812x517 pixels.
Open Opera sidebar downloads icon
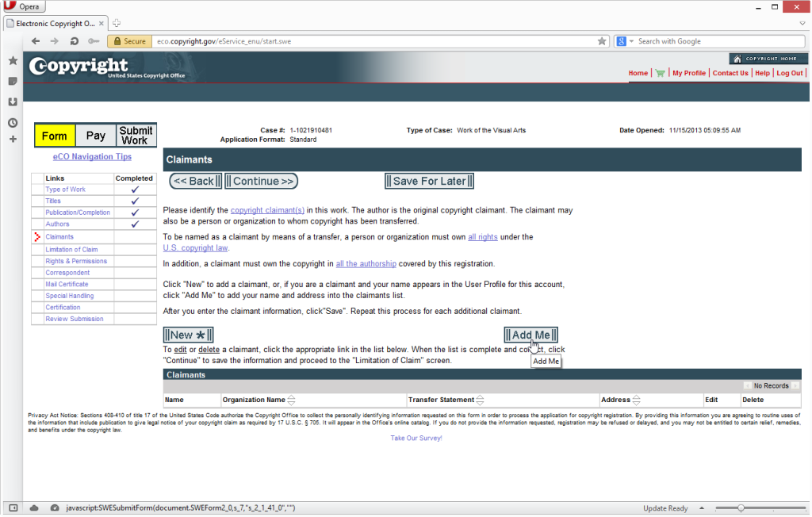tap(13, 102)
